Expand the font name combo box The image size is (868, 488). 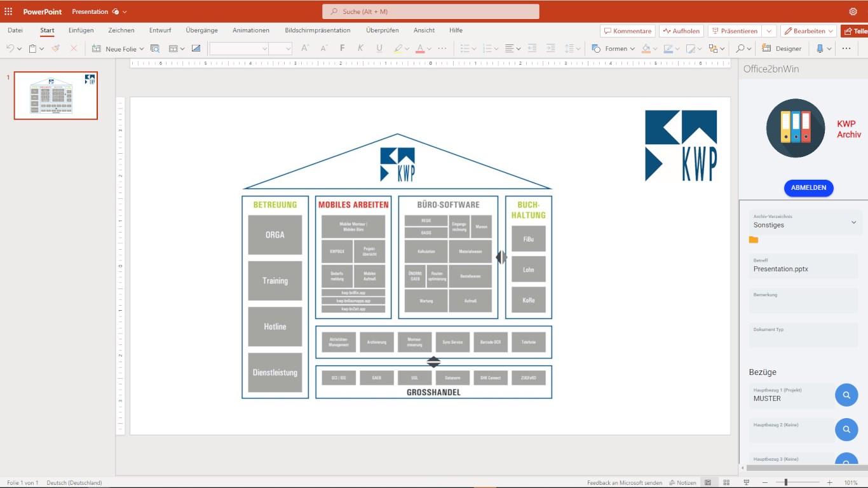point(265,48)
